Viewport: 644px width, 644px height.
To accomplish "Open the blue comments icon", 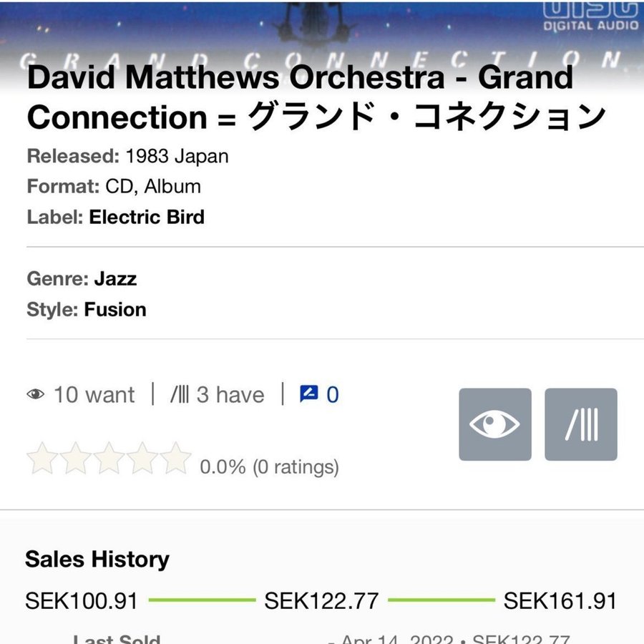I will coord(309,394).
